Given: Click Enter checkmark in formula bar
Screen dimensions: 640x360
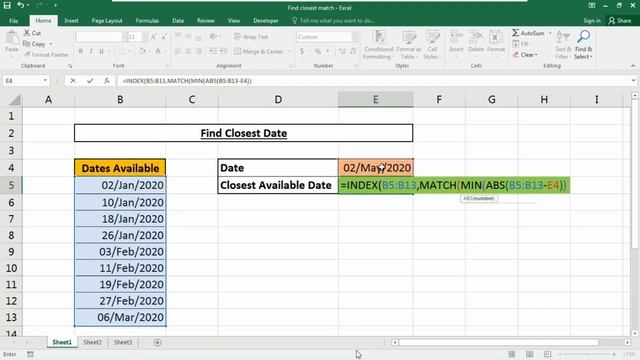Looking at the screenshot, I should coord(90,81).
